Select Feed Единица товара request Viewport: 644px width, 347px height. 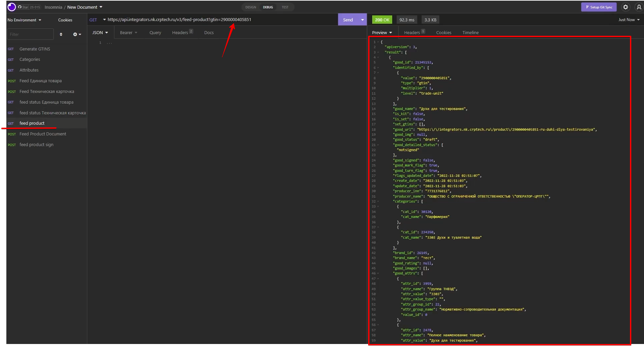click(x=47, y=81)
